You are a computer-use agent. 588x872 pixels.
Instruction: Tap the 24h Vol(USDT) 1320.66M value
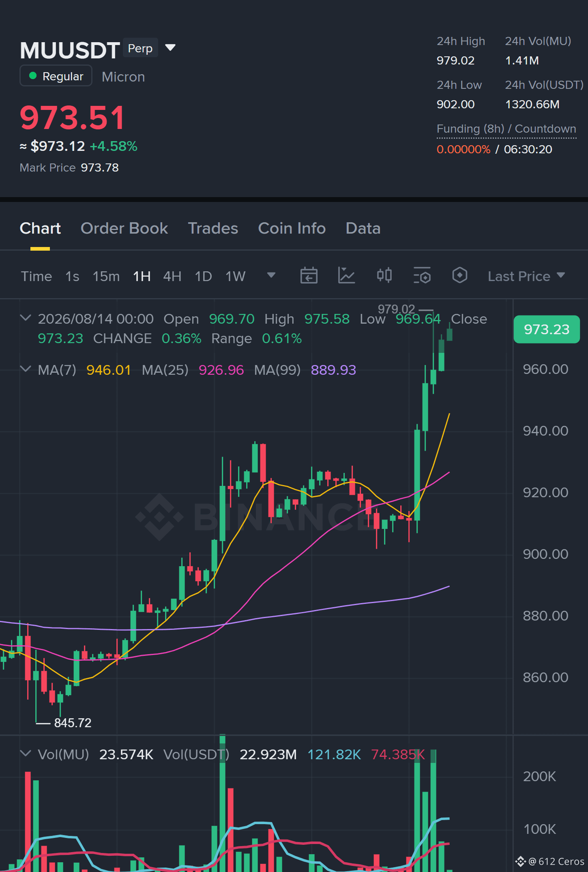point(532,104)
